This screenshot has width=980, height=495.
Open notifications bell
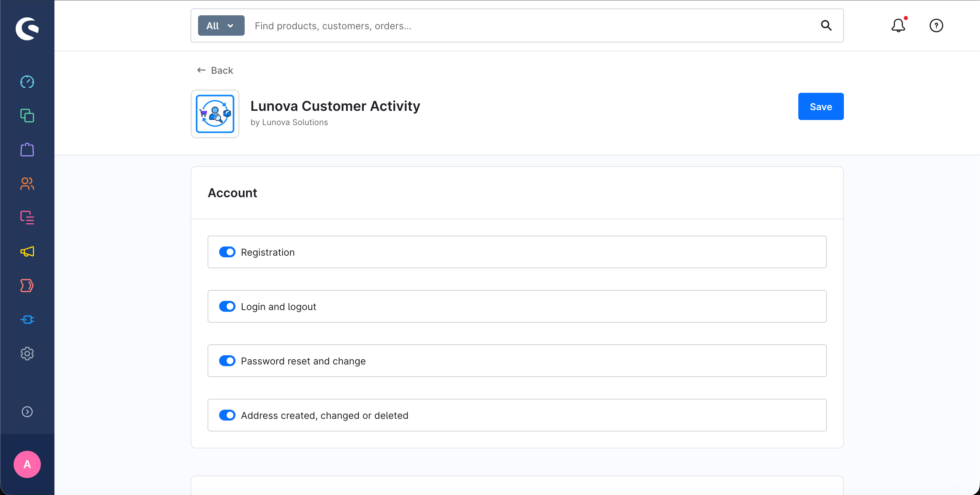(x=898, y=25)
